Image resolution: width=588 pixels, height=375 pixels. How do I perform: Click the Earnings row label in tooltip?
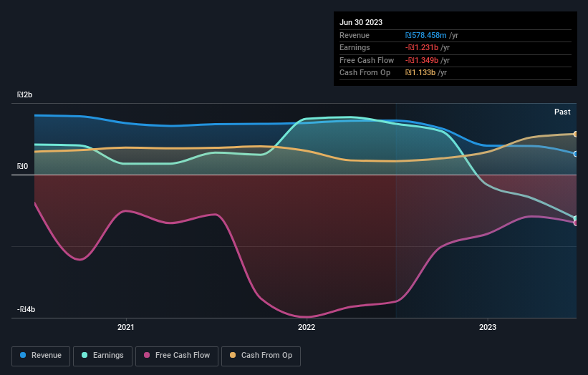coord(355,47)
